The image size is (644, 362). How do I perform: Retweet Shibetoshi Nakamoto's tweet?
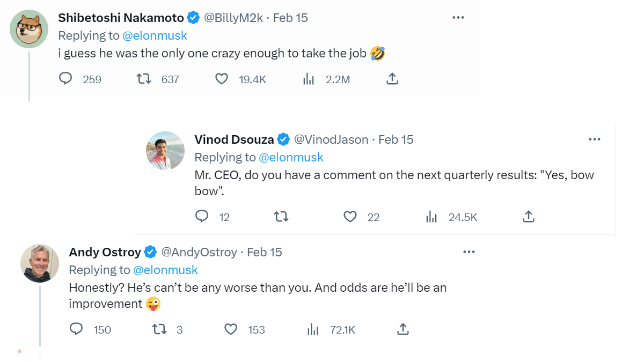pyautogui.click(x=143, y=79)
